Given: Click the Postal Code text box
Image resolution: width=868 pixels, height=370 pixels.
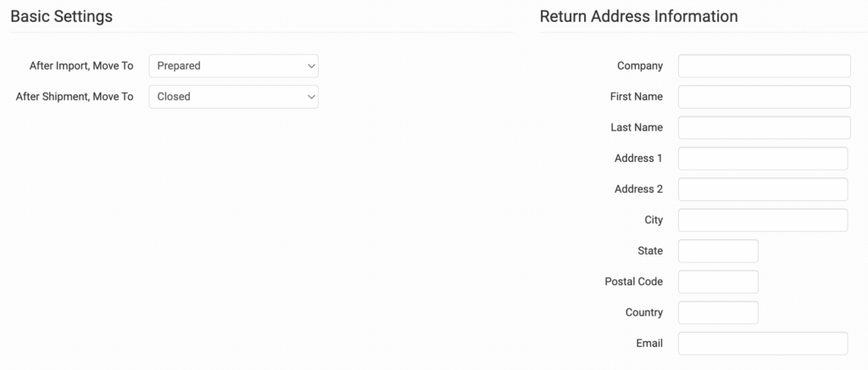Looking at the screenshot, I should [718, 282].
